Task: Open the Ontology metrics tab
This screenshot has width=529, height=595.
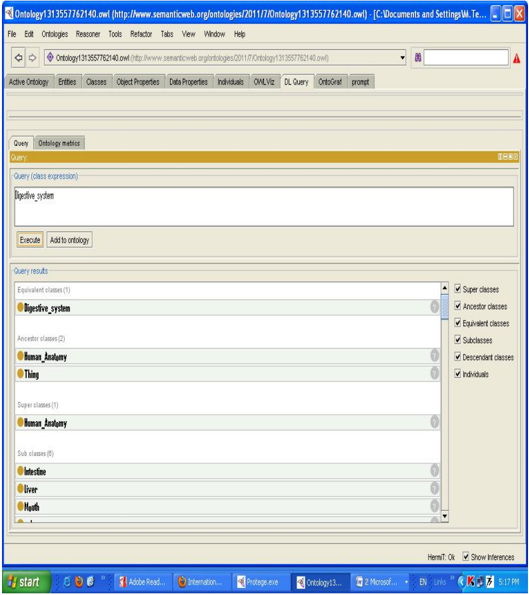Action: tap(59, 143)
